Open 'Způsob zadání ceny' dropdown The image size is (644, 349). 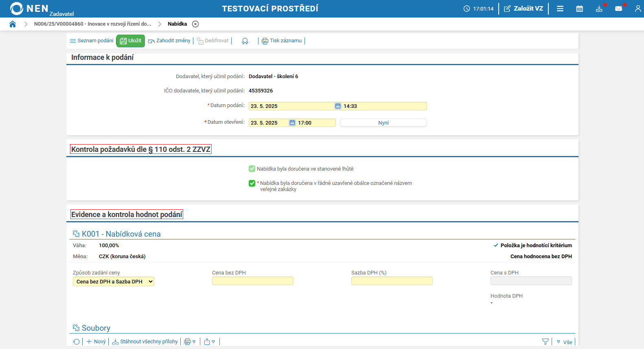114,282
